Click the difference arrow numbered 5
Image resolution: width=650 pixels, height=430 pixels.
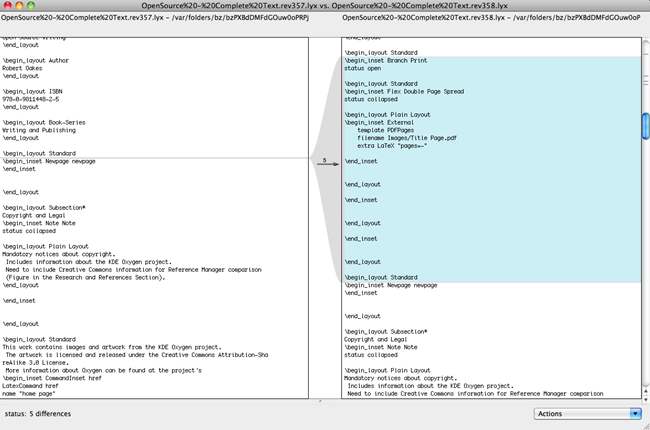pyautogui.click(x=325, y=160)
